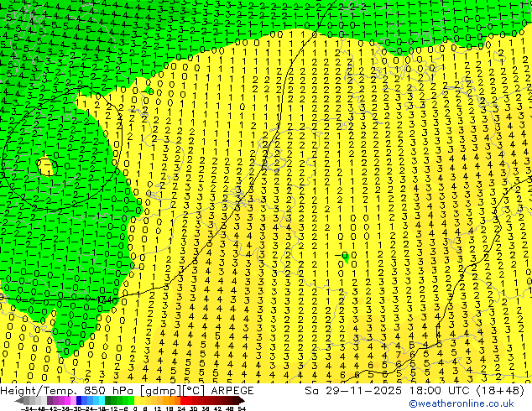The height and width of the screenshot is (411, 532).
Task: Click the bright magenta swatch on the colour scale
Action: [67, 401]
